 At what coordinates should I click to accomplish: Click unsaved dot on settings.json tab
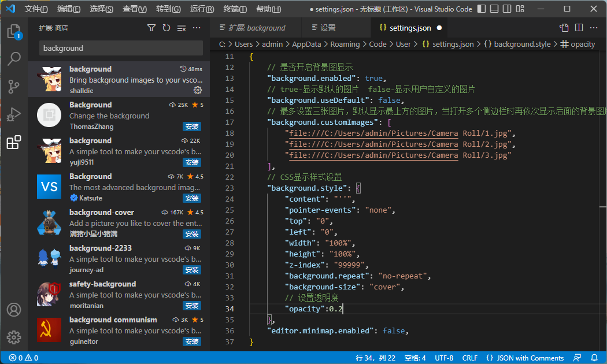[439, 28]
